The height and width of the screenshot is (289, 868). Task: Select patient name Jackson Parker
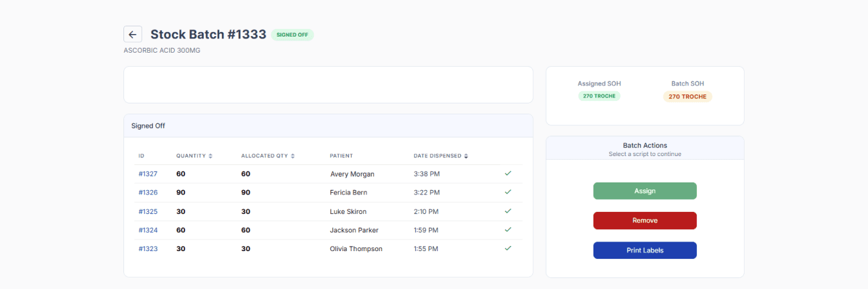point(354,230)
